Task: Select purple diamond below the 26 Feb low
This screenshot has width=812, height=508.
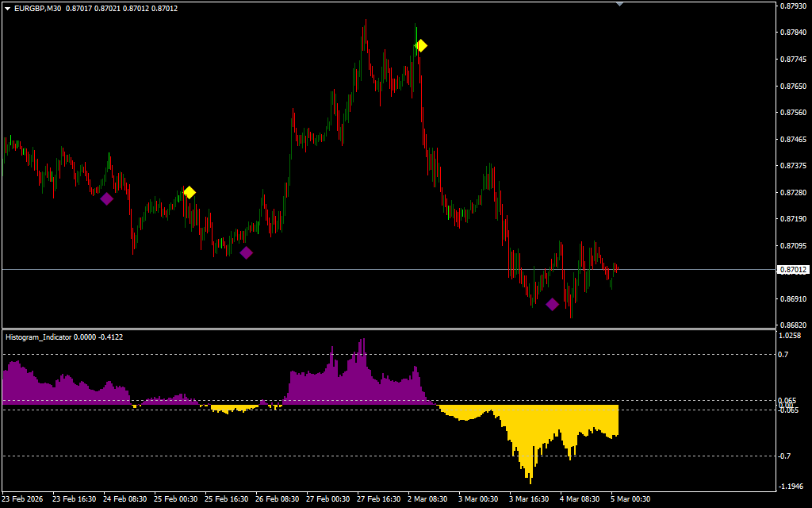Action: (x=247, y=253)
